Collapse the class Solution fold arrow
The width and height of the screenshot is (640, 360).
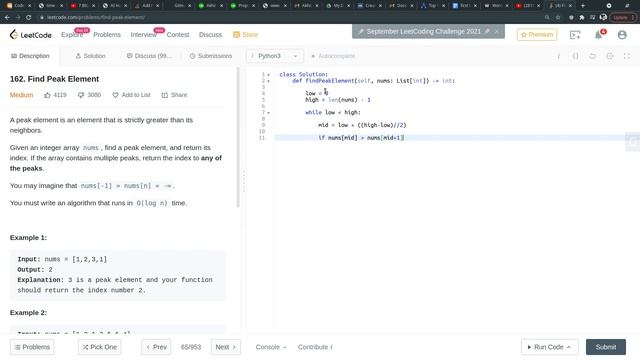(x=269, y=75)
